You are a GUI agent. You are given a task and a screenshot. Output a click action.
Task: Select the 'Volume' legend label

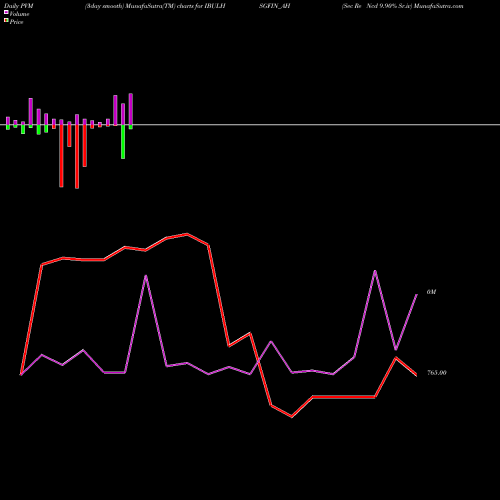[19, 14]
